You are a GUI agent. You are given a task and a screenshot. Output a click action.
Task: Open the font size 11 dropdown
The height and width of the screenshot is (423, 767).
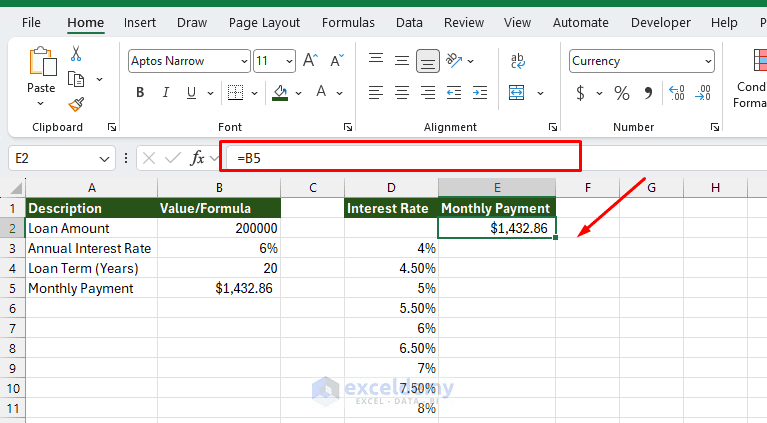tap(289, 61)
